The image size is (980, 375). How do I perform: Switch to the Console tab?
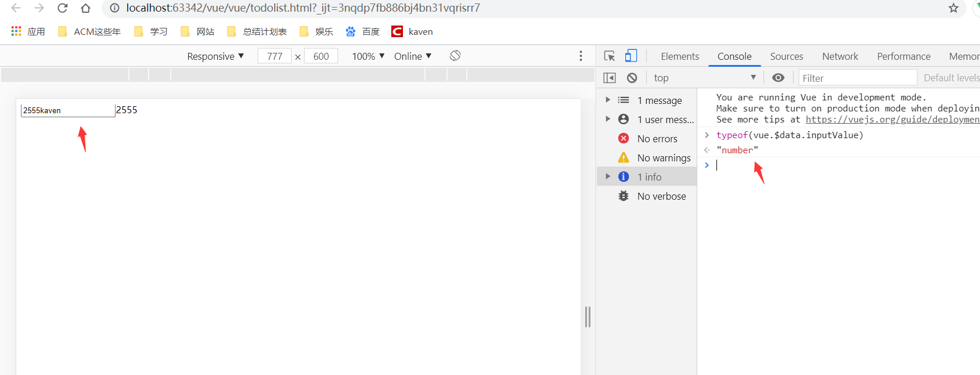point(734,56)
